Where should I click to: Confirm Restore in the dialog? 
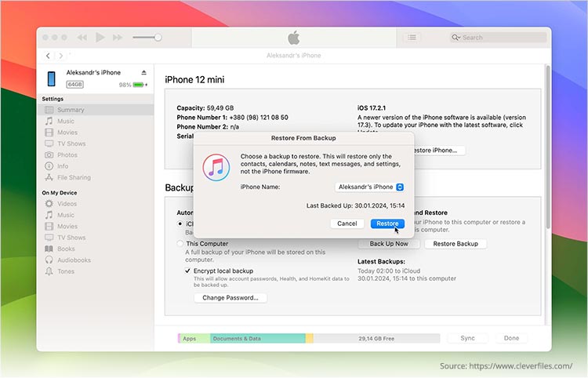point(387,224)
